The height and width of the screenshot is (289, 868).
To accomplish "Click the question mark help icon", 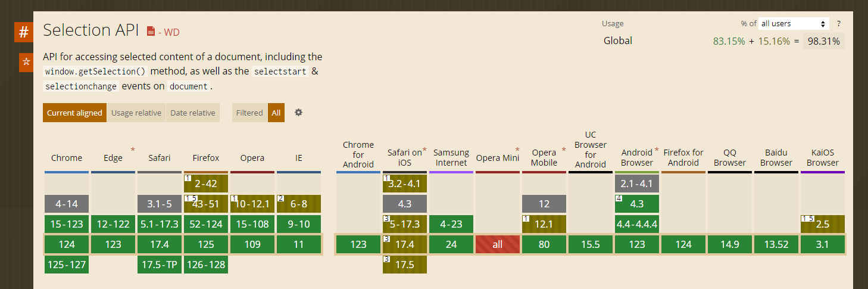I will click(x=839, y=24).
